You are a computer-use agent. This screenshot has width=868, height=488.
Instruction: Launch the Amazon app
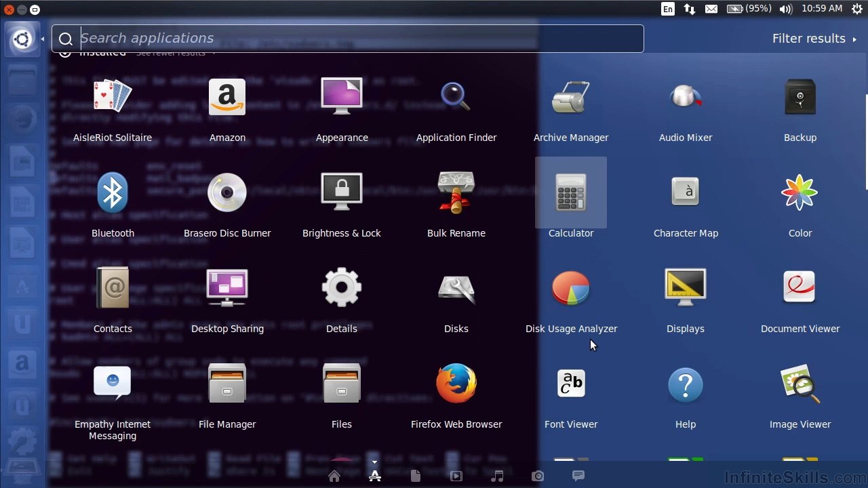(x=227, y=109)
